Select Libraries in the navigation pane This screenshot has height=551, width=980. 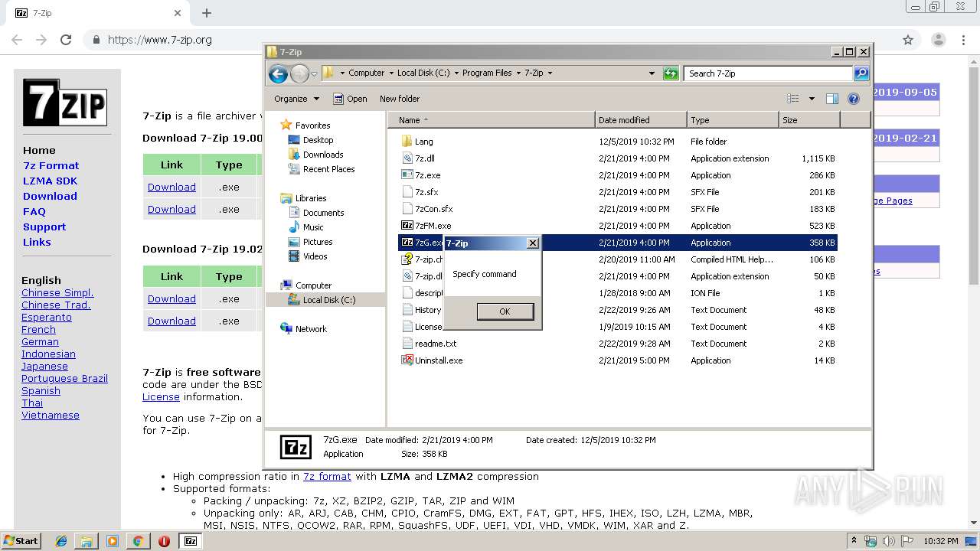[x=311, y=198]
